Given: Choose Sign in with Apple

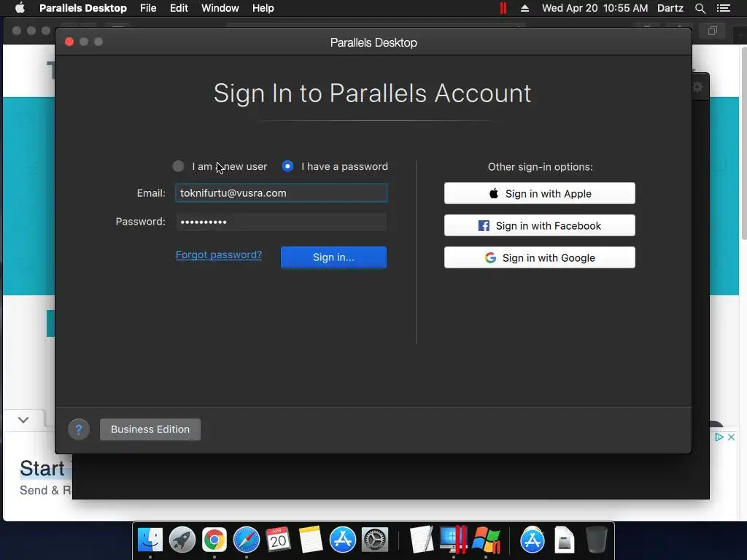Looking at the screenshot, I should (539, 193).
